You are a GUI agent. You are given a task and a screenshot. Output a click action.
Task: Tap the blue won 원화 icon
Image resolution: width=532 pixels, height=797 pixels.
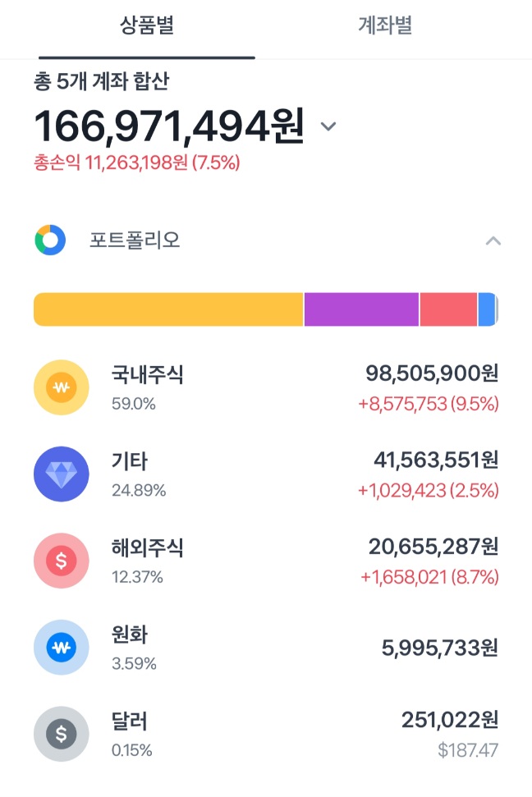[x=61, y=647]
